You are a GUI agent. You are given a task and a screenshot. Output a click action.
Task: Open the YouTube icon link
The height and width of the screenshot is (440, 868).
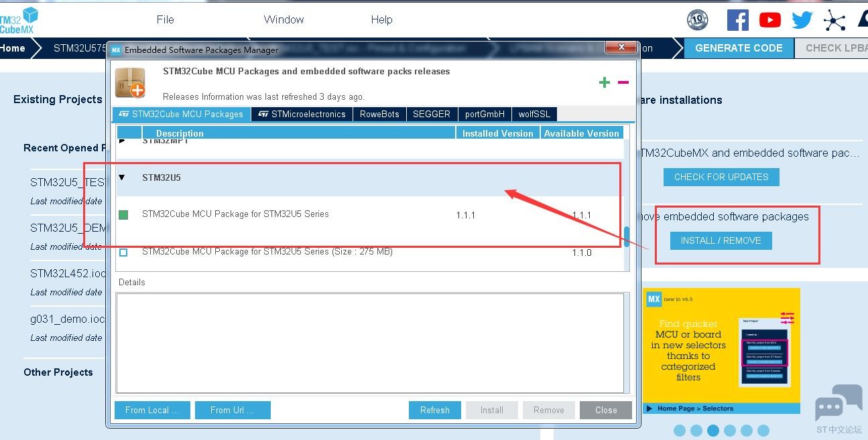(x=769, y=20)
